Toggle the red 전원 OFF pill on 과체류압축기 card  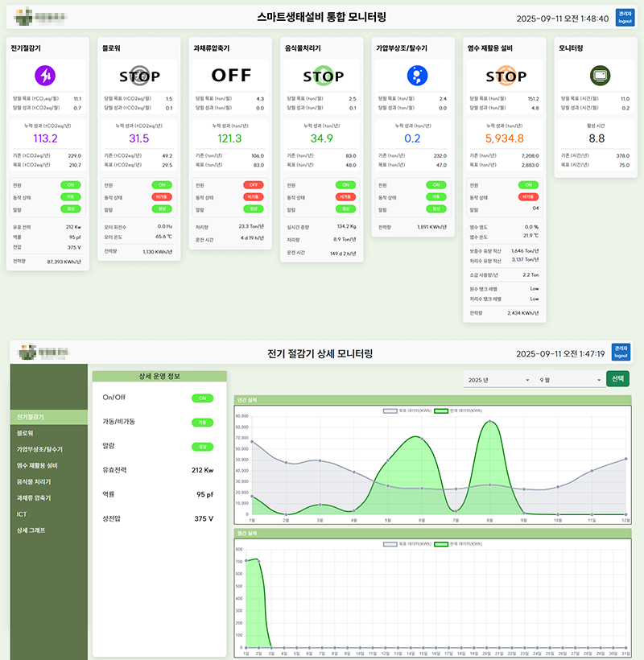(x=254, y=185)
